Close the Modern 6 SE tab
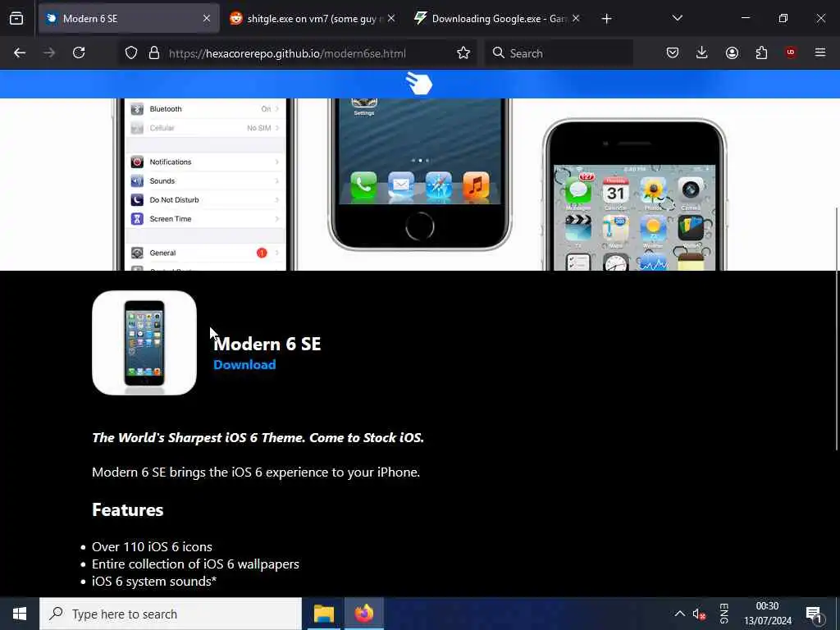 coord(207,19)
